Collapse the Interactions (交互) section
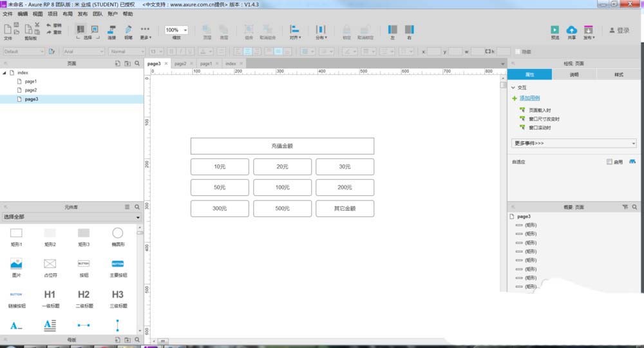The height and width of the screenshot is (348, 644). (x=513, y=87)
